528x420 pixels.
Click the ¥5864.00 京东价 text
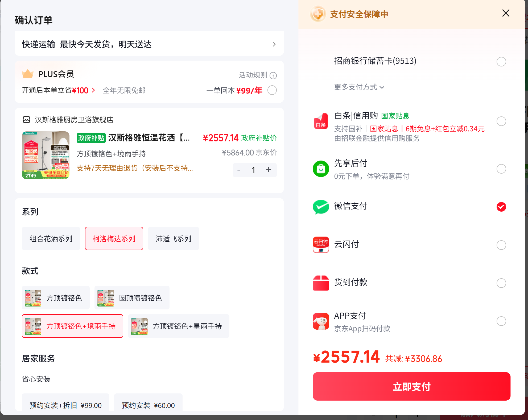pyautogui.click(x=249, y=153)
